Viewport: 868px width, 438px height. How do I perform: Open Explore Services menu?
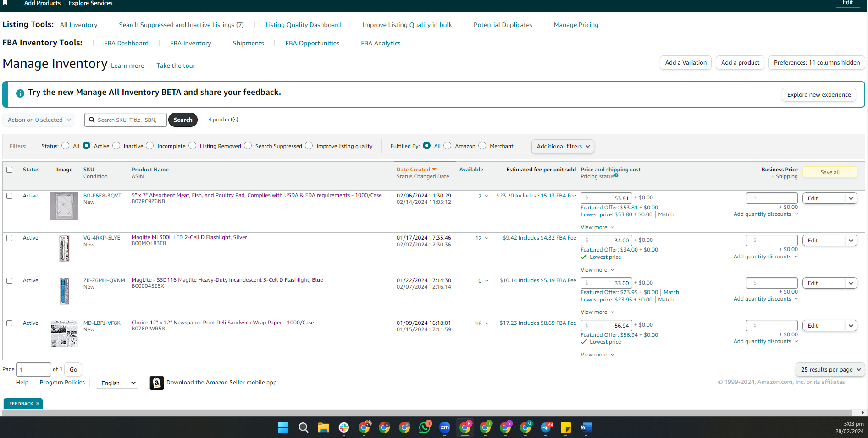point(90,3)
